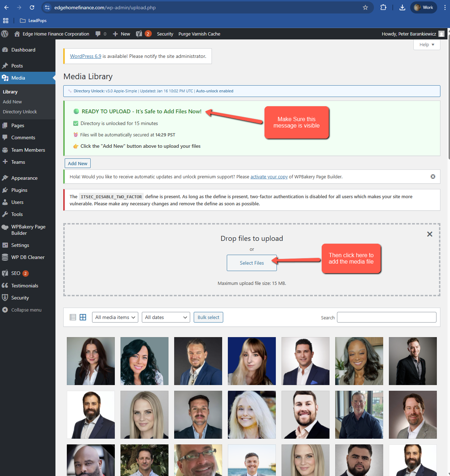Open the LeadPops bookmark folder
Image resolution: width=450 pixels, height=476 pixels.
33,21
